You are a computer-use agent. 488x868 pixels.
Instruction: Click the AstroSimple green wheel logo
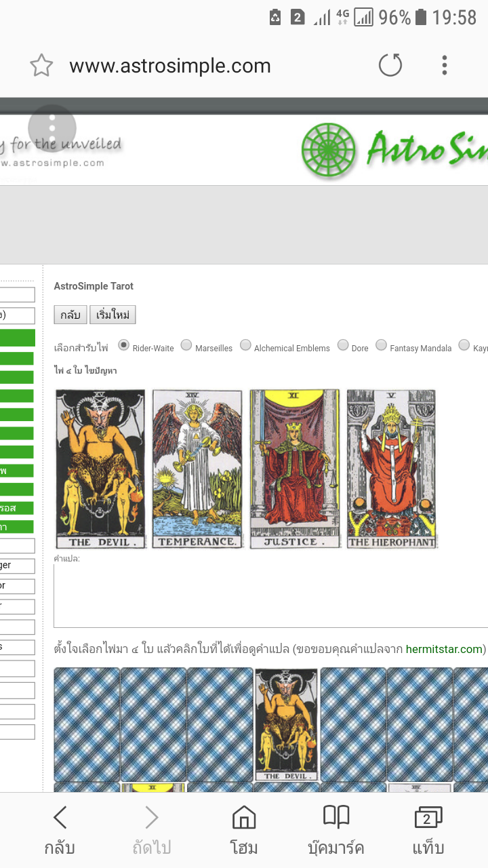pos(328,150)
